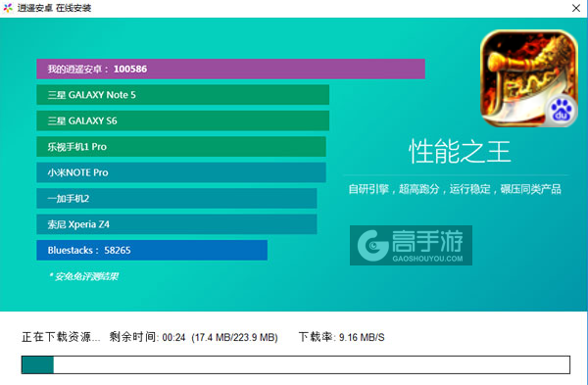Click the download rate 9.16 MB/S

[362, 337]
